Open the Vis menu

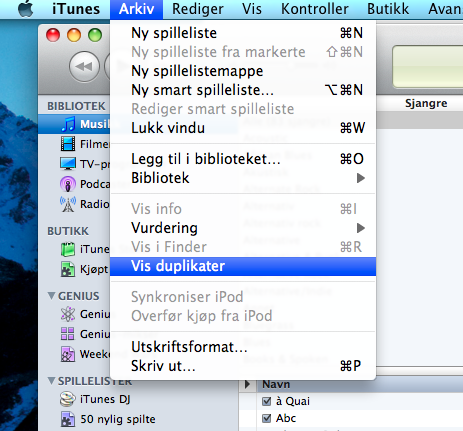tap(252, 9)
